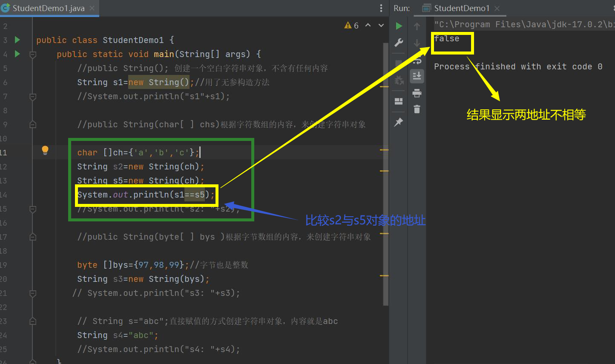
Task: Toggle the fold marker at line 15
Action: (33, 209)
